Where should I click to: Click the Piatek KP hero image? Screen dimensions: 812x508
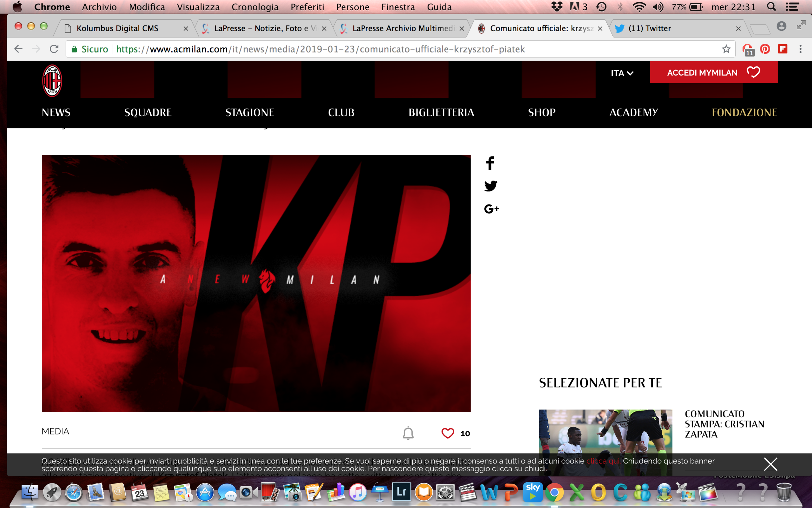point(256,283)
